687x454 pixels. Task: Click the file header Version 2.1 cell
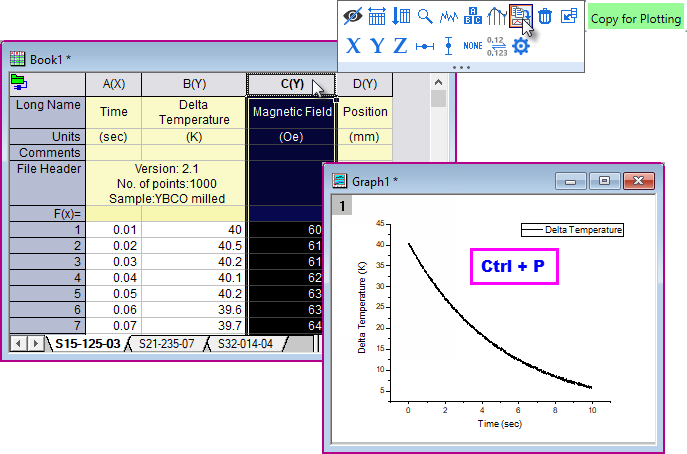click(166, 183)
